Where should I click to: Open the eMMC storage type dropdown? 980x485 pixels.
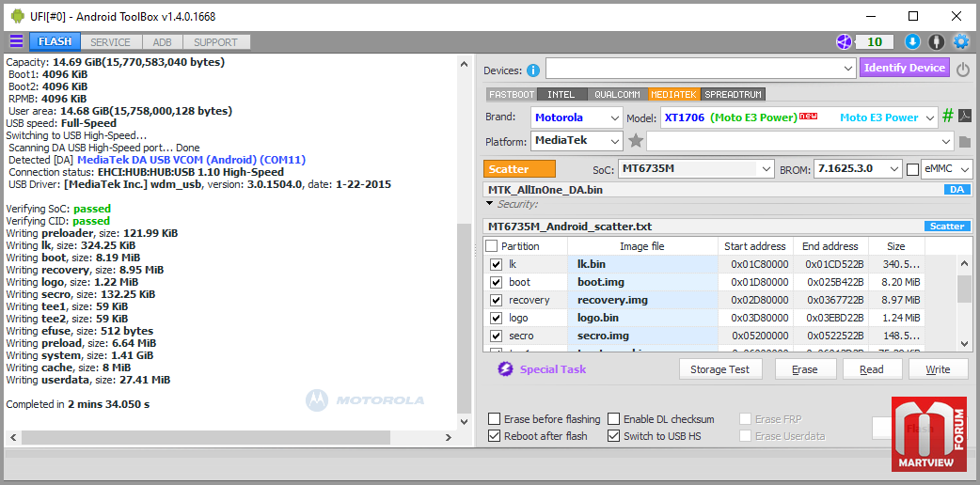pos(947,169)
